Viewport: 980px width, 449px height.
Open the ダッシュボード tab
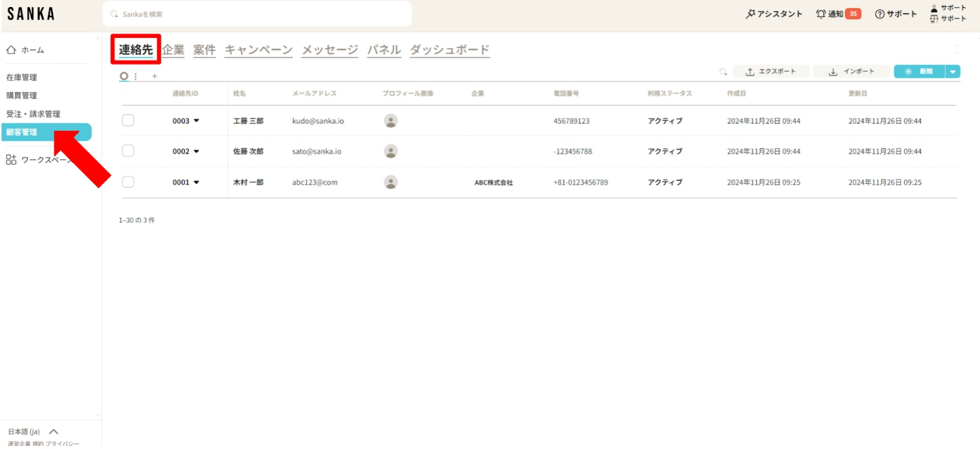(x=450, y=50)
